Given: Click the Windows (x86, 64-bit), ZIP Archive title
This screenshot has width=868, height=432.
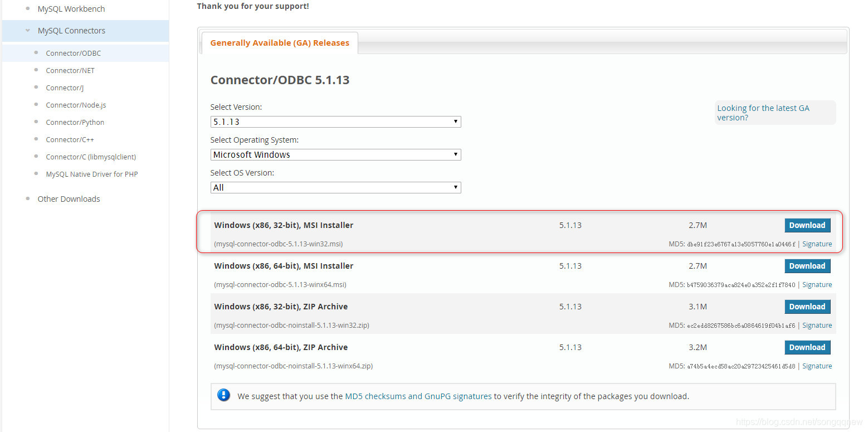Looking at the screenshot, I should tap(281, 347).
